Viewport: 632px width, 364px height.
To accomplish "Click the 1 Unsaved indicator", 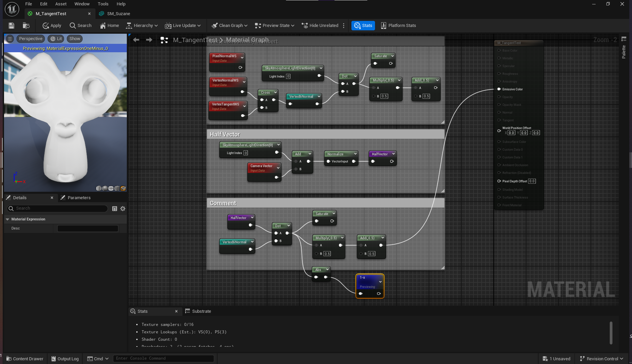I will (556, 359).
